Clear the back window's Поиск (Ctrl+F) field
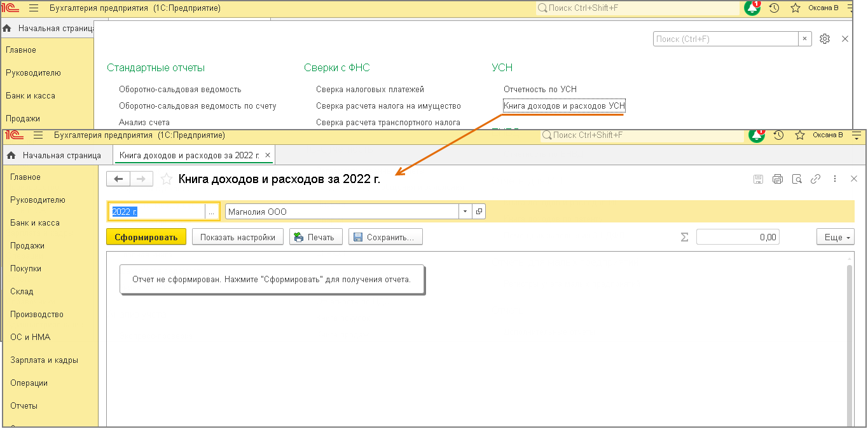This screenshot has height=429, width=868. [806, 39]
